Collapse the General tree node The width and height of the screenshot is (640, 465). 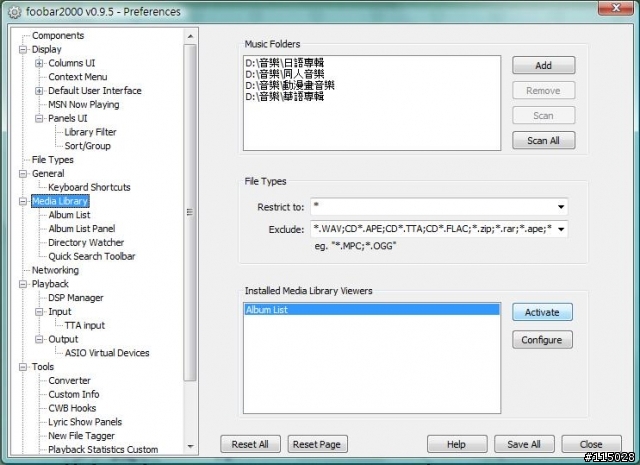(x=23, y=174)
